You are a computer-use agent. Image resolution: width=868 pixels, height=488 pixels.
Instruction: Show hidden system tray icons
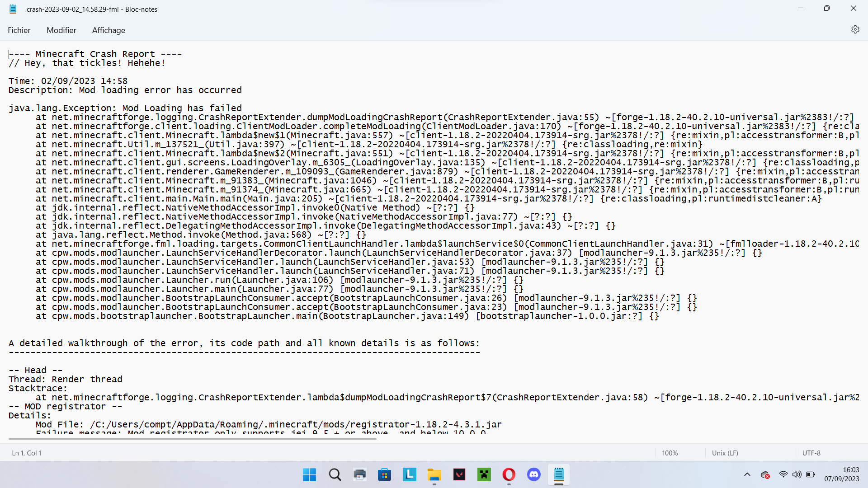tap(747, 474)
